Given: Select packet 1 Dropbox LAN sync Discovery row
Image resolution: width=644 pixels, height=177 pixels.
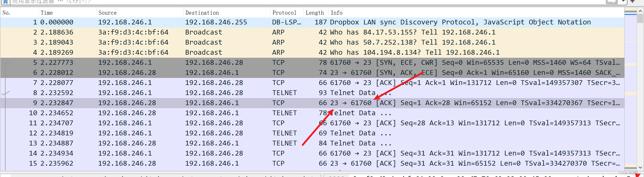Looking at the screenshot, I should tap(312, 22).
